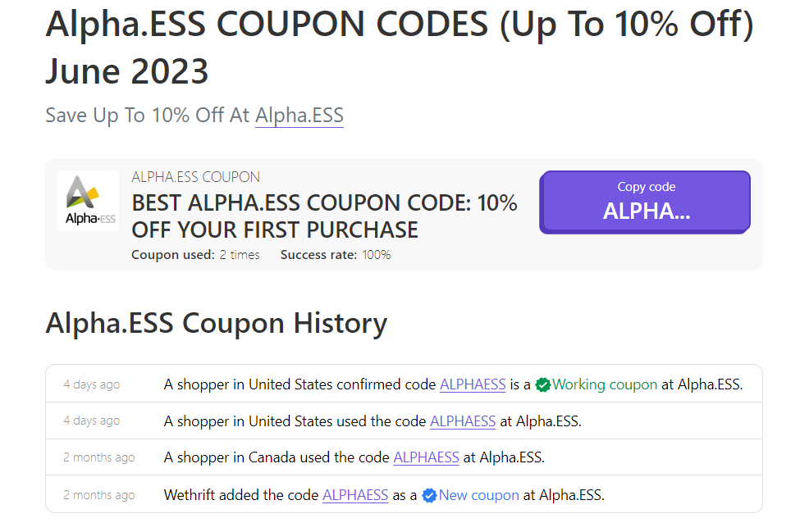
Task: Open ALPHAESS code link in the Canada row
Action: tap(426, 457)
